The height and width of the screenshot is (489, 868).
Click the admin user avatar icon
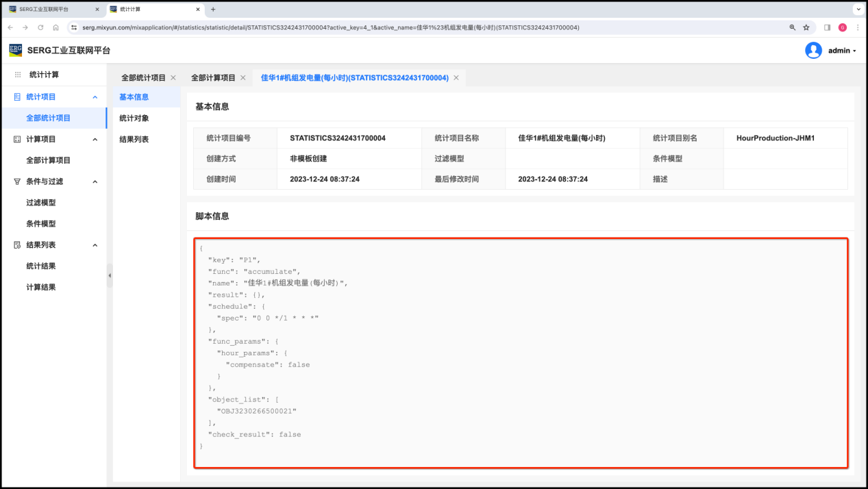(813, 51)
